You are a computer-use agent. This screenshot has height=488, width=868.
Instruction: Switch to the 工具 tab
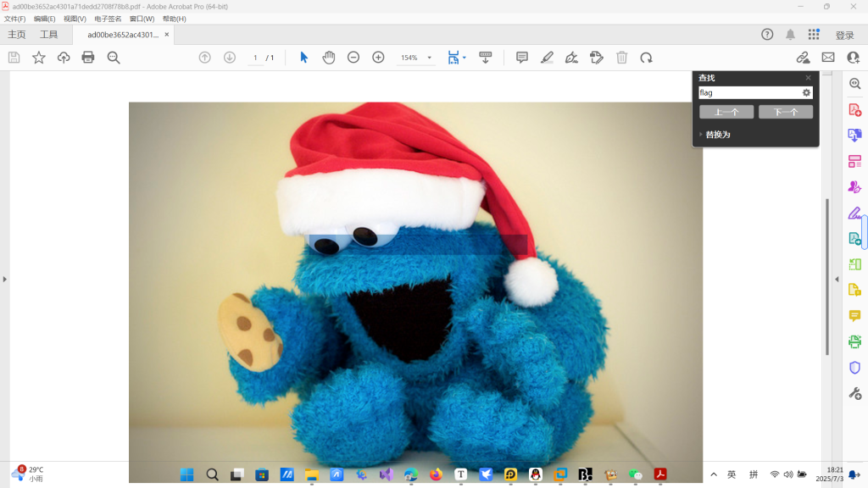click(49, 35)
